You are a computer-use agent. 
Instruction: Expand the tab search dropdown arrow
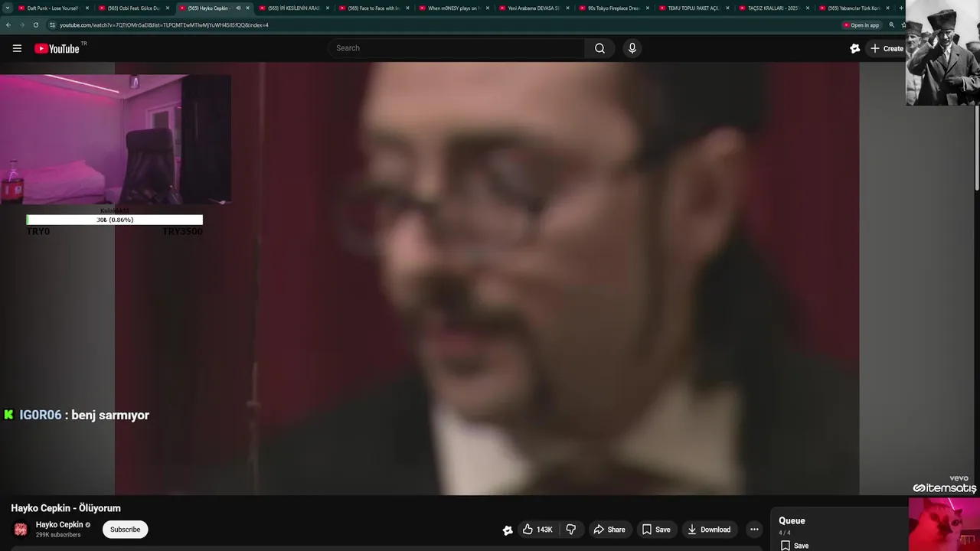[8, 8]
